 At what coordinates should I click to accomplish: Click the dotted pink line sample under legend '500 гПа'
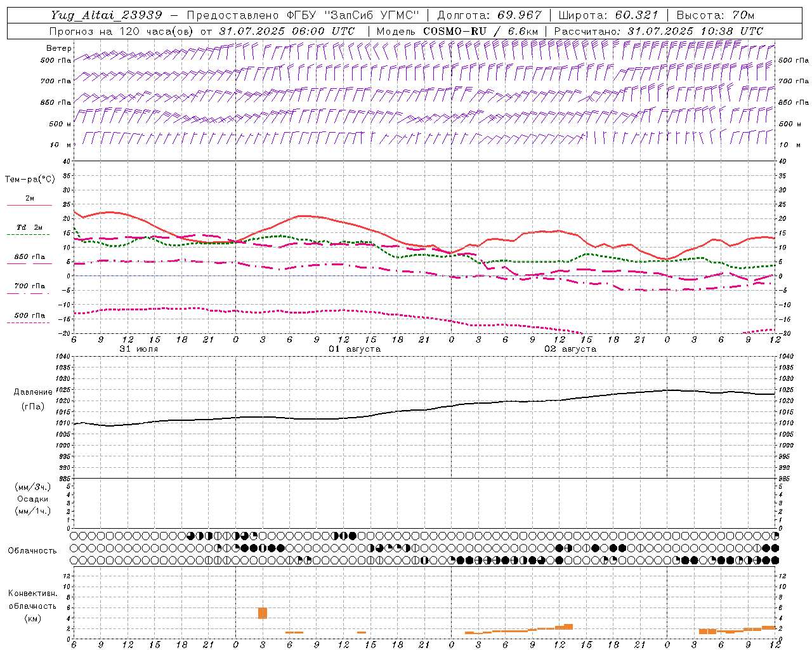(29, 322)
